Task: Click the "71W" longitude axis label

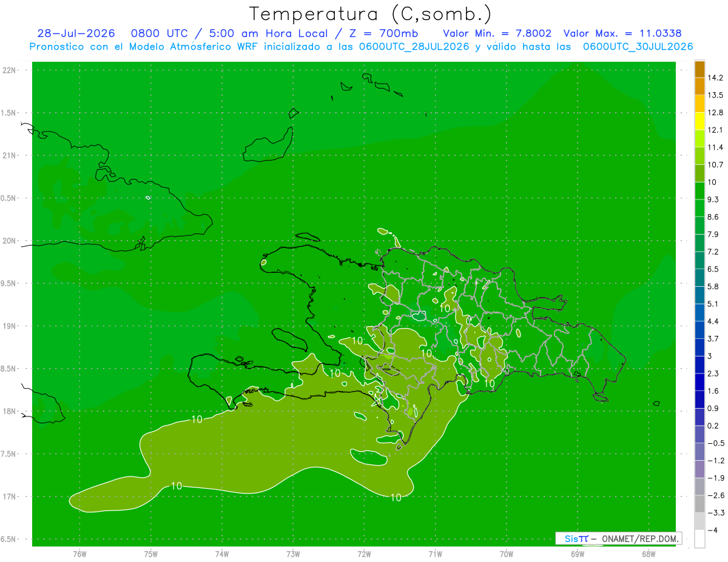Action: click(x=435, y=554)
